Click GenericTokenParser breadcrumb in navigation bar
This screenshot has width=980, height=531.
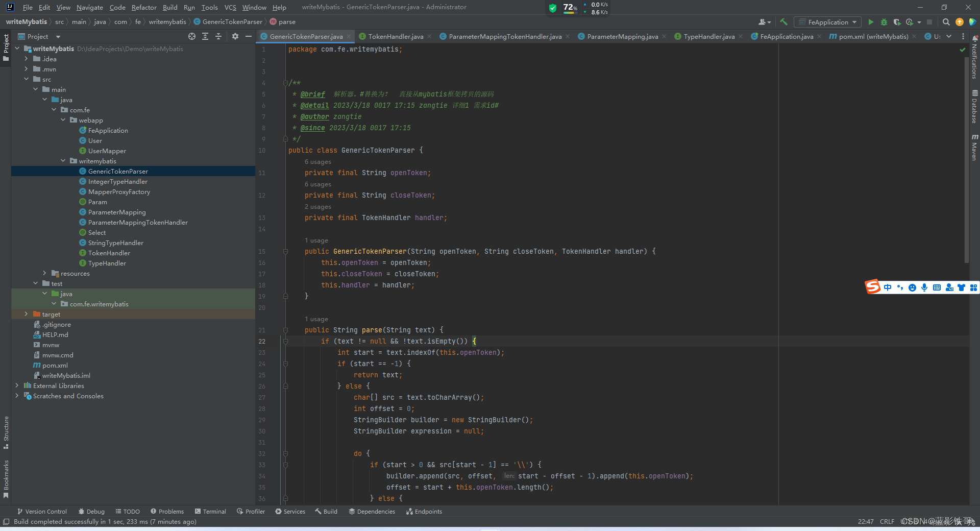coord(228,22)
